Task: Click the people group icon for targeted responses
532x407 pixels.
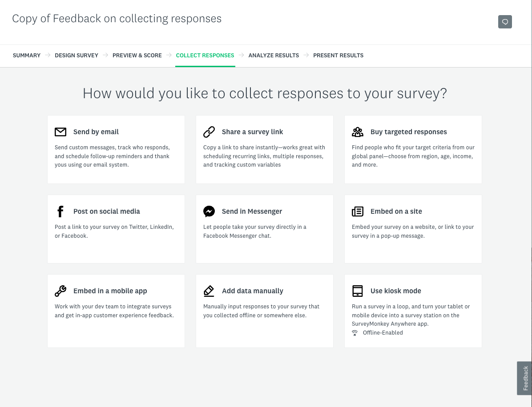Action: click(x=358, y=132)
